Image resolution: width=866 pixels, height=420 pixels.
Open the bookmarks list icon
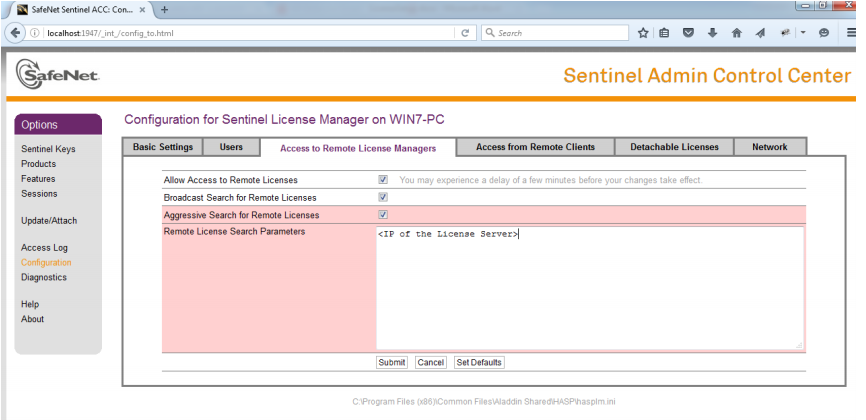point(665,33)
